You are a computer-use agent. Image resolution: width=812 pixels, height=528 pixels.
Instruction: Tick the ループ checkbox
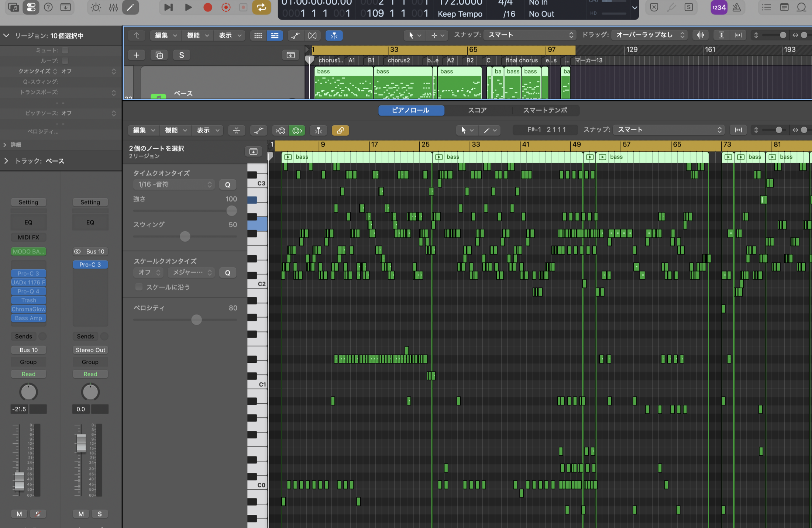coord(65,61)
